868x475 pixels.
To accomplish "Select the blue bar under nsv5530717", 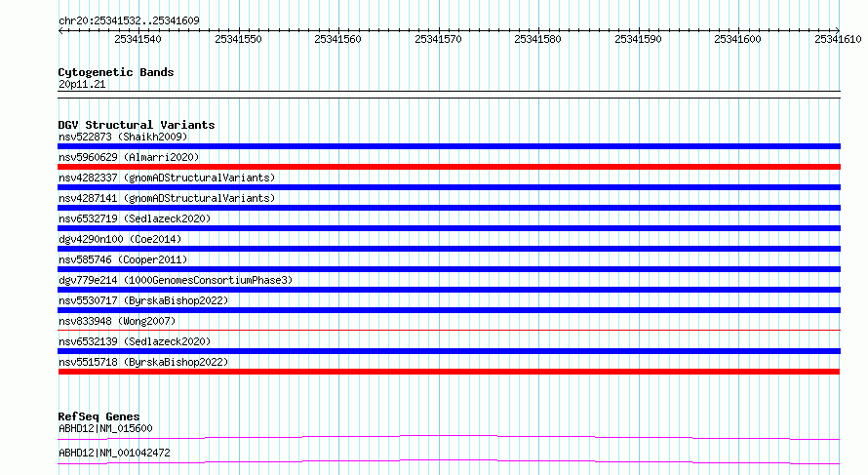I will tap(449, 310).
